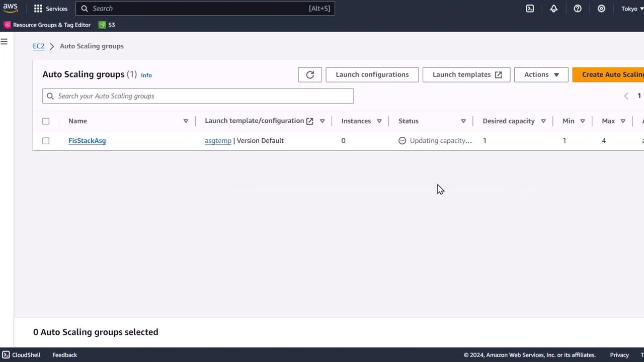The image size is (644, 362).
Task: Click the Updating capacity status icon
Action: pos(402,141)
